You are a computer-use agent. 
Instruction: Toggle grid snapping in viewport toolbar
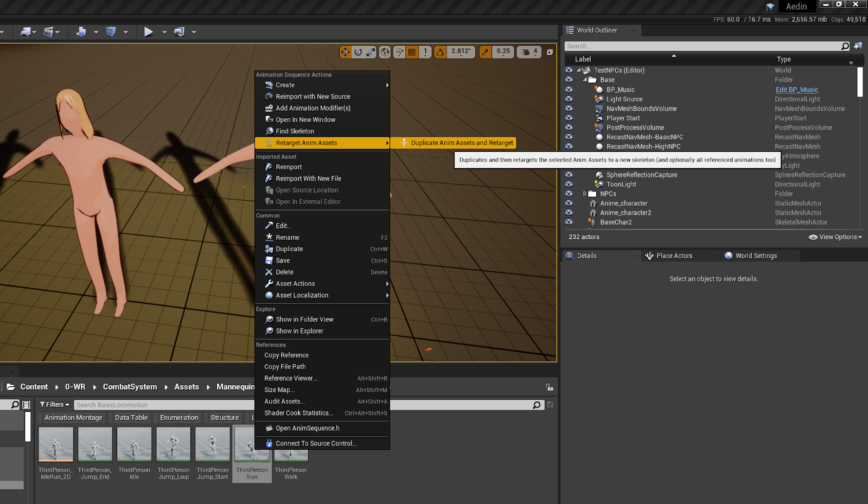[412, 52]
